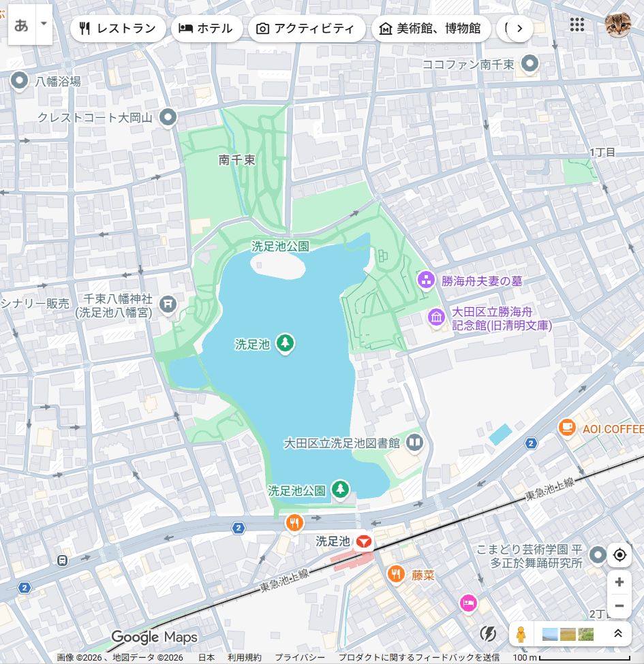The image size is (644, 664).
Task: Select the ホテル category chip
Action: click(x=206, y=29)
